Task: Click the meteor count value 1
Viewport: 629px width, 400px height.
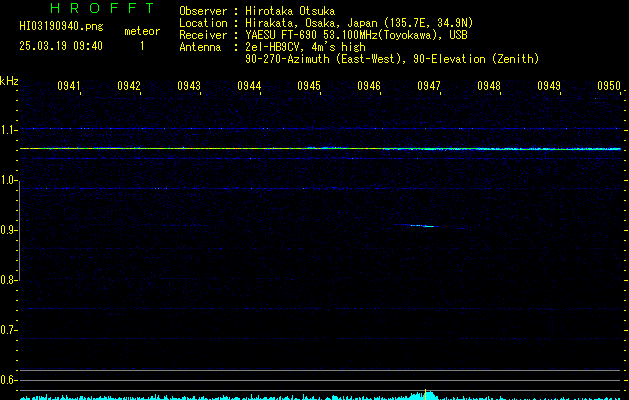Action: point(142,46)
